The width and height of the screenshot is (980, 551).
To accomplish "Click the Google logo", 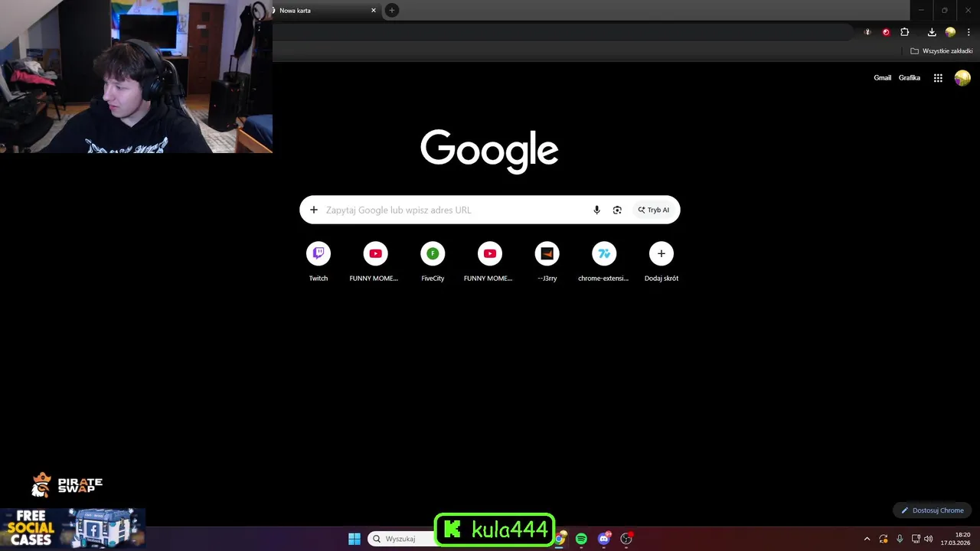I will pos(489,151).
